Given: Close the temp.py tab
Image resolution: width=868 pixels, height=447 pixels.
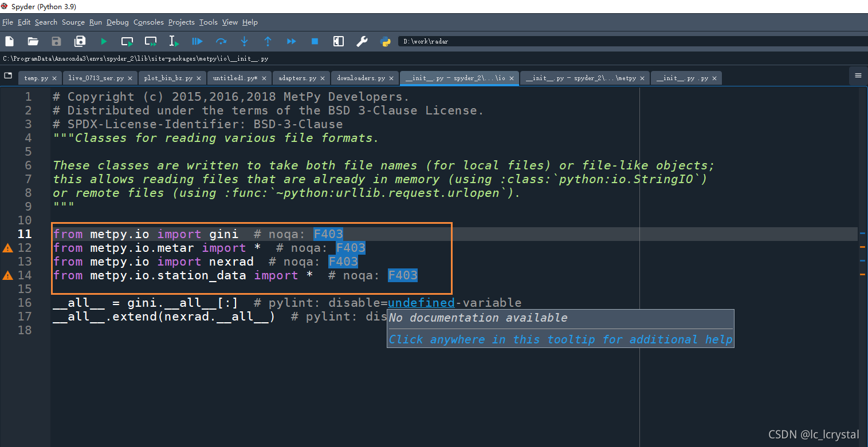Looking at the screenshot, I should pyautogui.click(x=54, y=78).
